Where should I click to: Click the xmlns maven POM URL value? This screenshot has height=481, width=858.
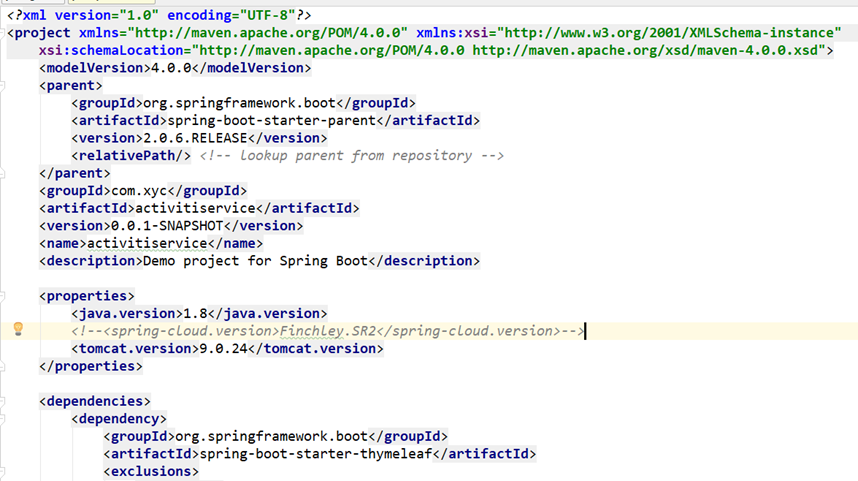click(268, 33)
